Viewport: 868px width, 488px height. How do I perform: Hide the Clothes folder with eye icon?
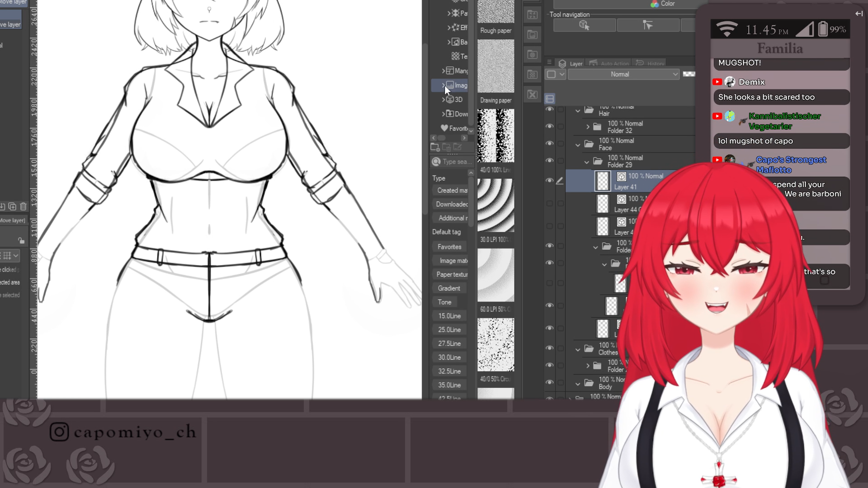pyautogui.click(x=550, y=348)
